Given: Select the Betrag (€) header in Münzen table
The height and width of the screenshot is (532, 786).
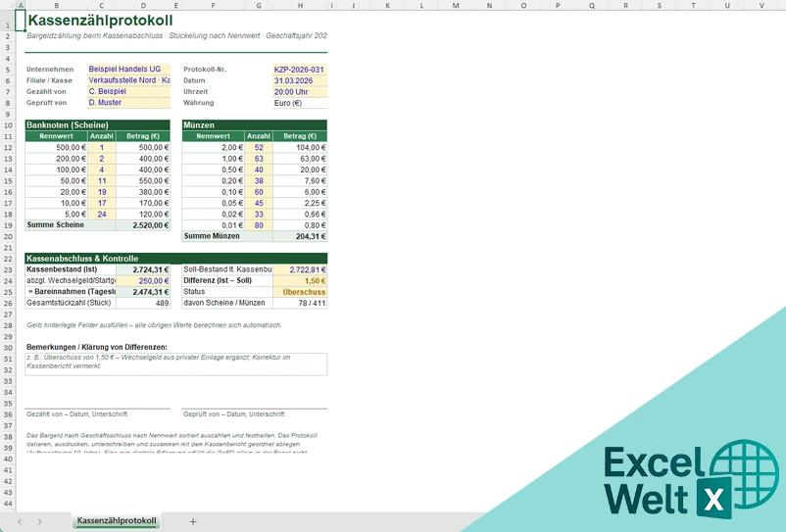Looking at the screenshot, I should point(300,136).
